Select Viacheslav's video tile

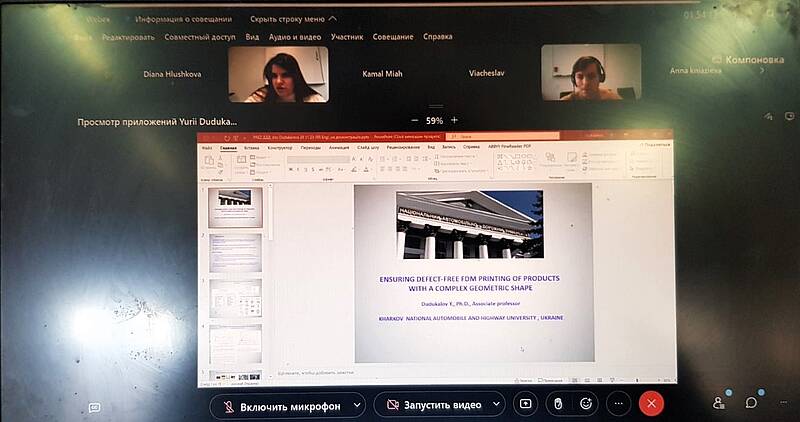(x=591, y=72)
